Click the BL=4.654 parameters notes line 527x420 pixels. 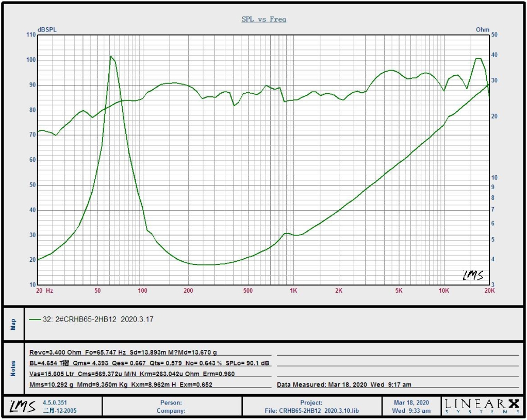pyautogui.click(x=150, y=363)
